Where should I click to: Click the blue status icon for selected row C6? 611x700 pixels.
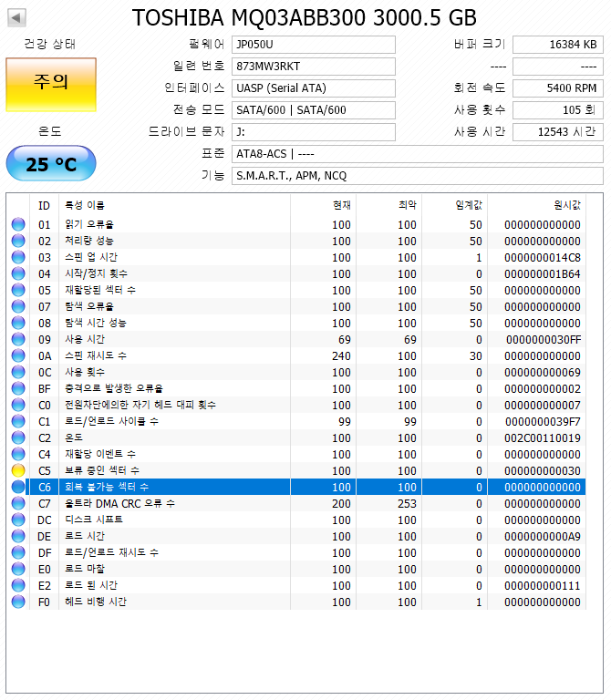(x=18, y=487)
